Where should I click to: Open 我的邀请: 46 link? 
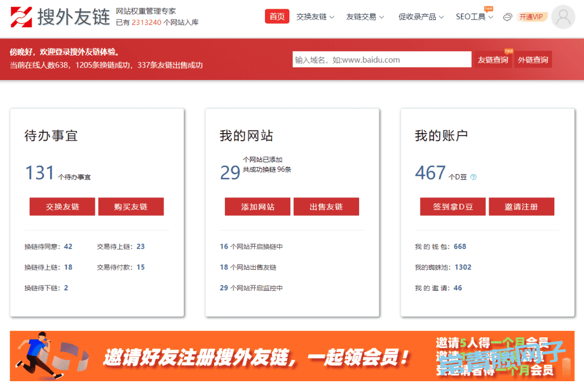click(439, 288)
